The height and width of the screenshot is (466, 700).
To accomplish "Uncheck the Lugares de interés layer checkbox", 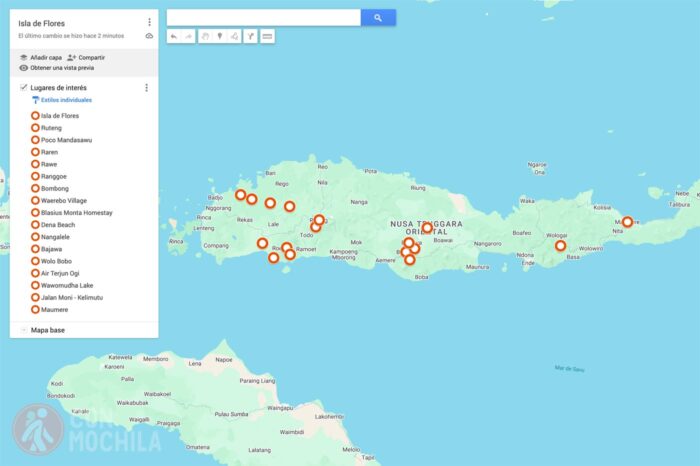I will [24, 87].
